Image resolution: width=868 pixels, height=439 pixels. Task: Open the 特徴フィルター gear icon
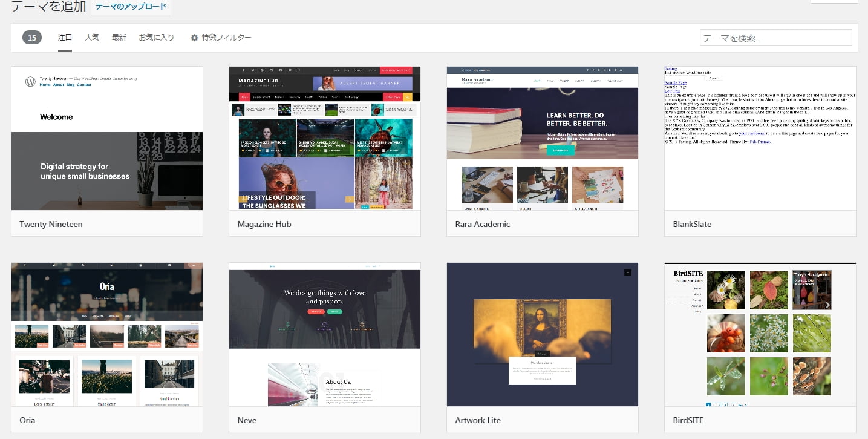pos(194,37)
